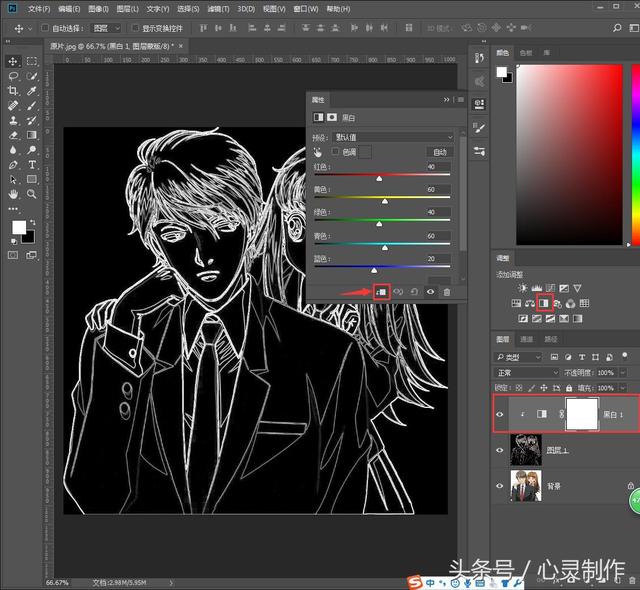Select the Eyedropper tool
Image resolution: width=640 pixels, height=590 pixels.
32,91
